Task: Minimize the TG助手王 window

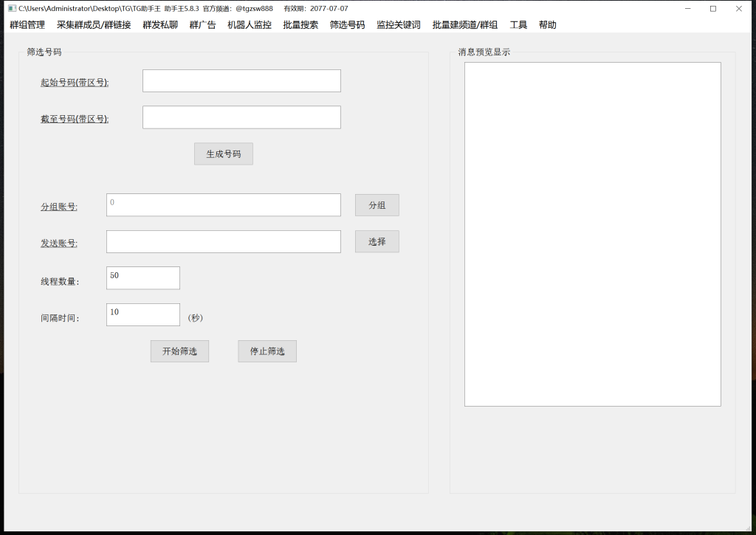Action: coord(688,9)
